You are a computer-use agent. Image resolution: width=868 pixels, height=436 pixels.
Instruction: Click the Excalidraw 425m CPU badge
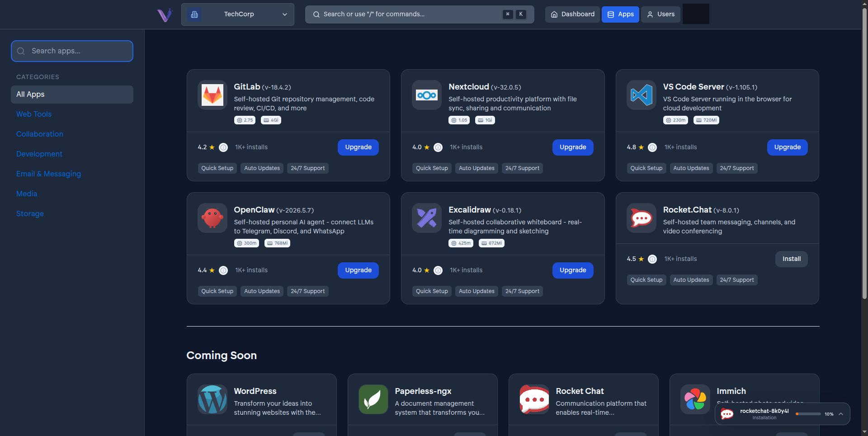click(x=461, y=243)
